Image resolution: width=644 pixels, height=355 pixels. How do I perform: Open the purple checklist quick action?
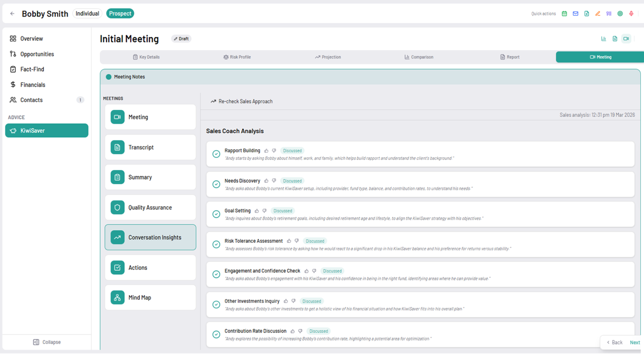pos(609,13)
